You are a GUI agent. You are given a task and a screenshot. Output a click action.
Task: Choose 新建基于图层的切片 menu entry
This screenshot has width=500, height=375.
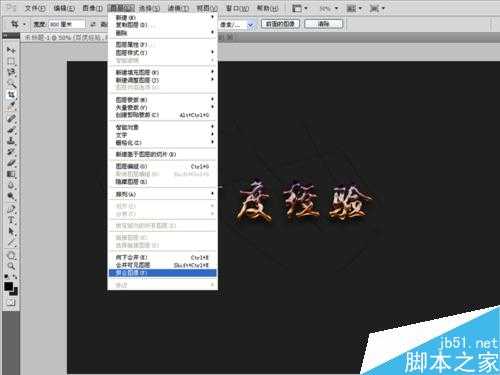[x=163, y=154]
